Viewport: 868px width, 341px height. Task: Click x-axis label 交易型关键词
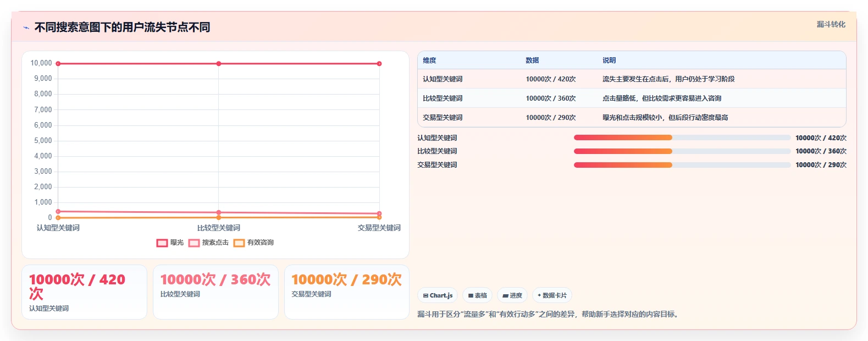pyautogui.click(x=379, y=228)
